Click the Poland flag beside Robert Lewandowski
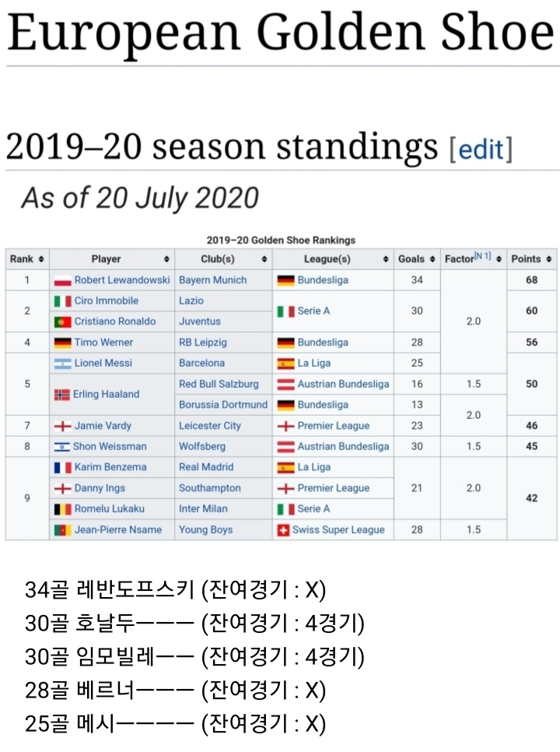The height and width of the screenshot is (752, 560). click(62, 280)
